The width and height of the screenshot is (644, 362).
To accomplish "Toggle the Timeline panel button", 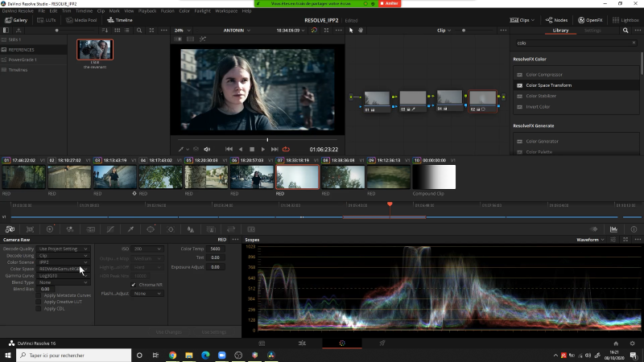I will (119, 20).
